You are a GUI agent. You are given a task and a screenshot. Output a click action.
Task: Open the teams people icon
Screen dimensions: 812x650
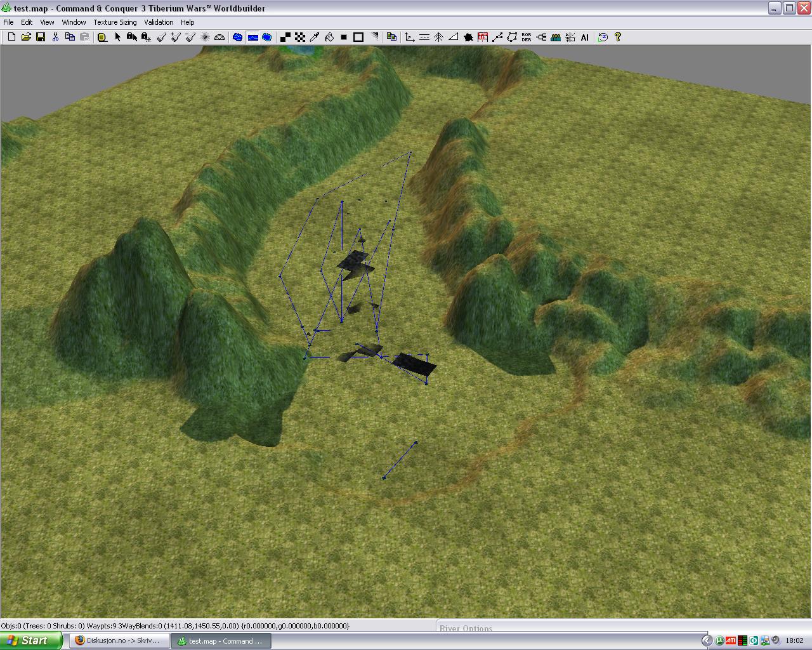[x=556, y=37]
